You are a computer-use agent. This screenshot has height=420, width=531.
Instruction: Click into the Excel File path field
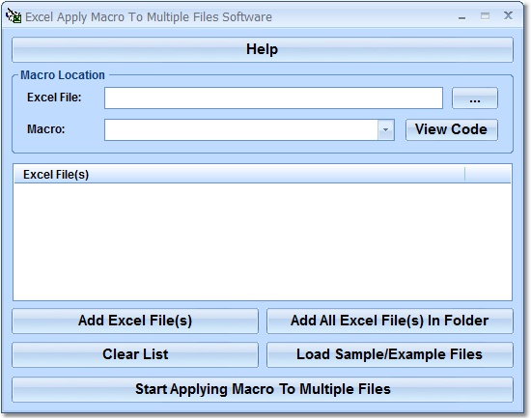(273, 98)
